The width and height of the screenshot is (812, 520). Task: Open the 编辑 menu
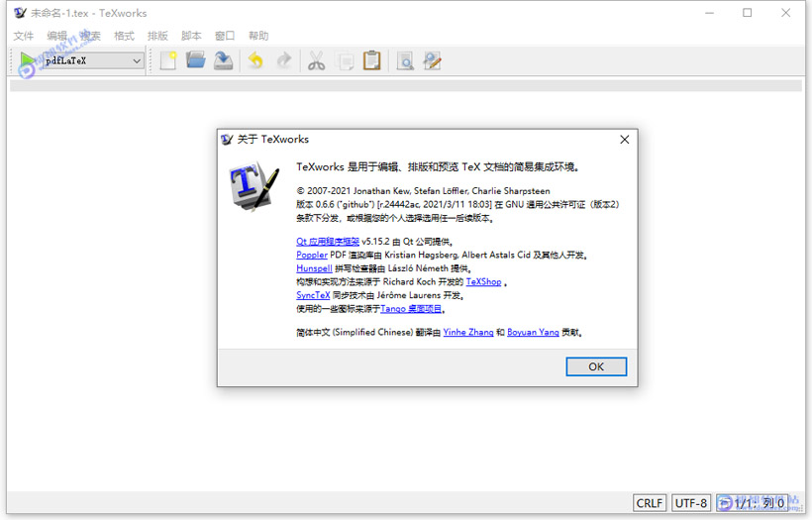tap(57, 36)
